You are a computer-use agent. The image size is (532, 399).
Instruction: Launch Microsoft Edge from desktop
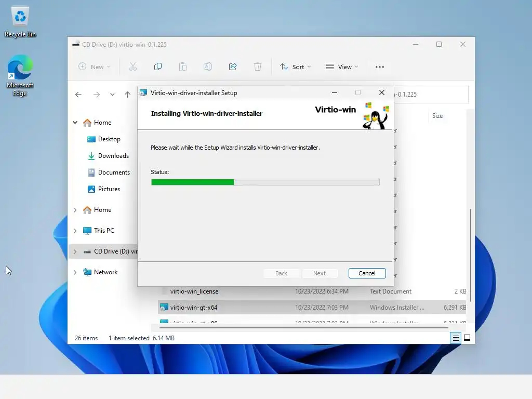(x=20, y=75)
